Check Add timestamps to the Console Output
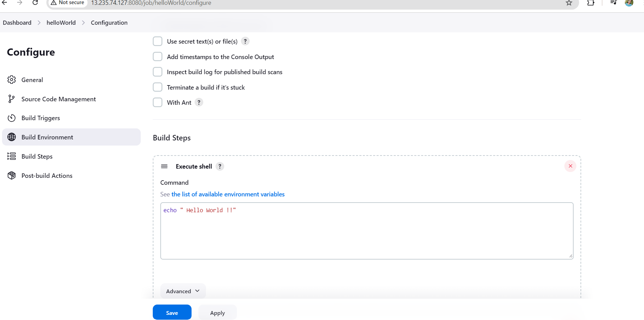This screenshot has width=644, height=320. click(x=158, y=57)
